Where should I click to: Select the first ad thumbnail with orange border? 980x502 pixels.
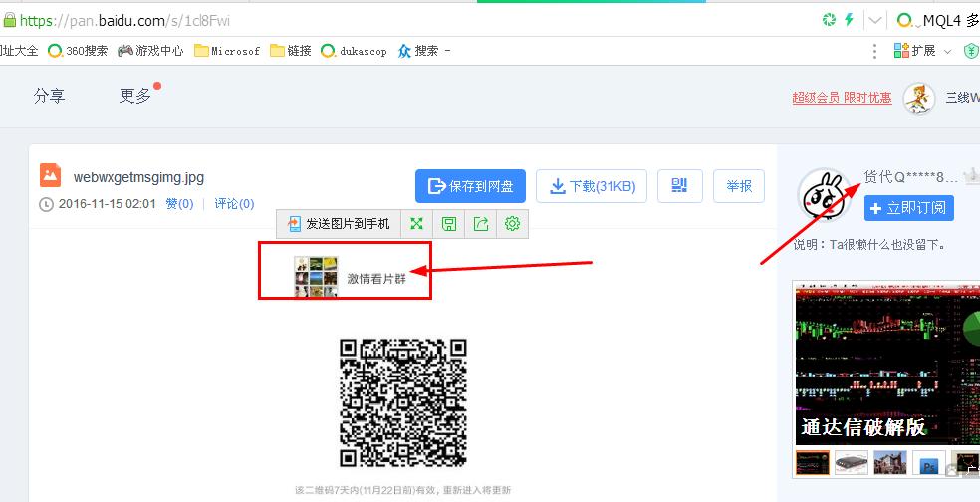coord(812,462)
